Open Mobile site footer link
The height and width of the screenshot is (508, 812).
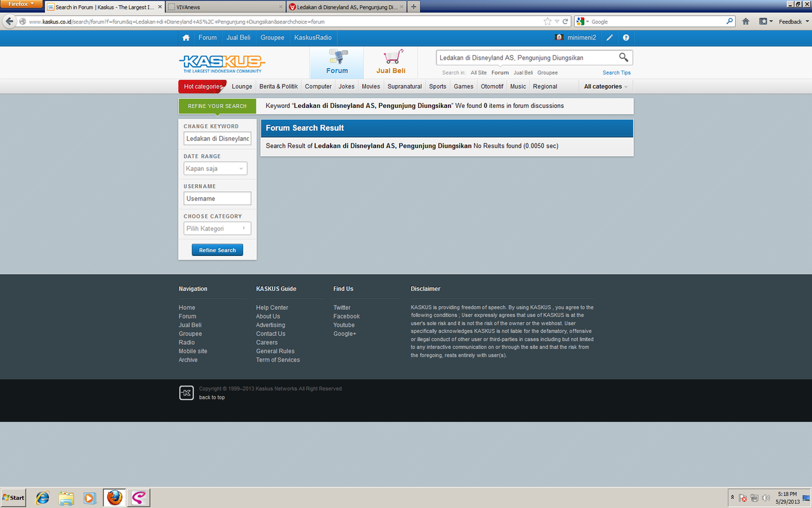pos(193,351)
